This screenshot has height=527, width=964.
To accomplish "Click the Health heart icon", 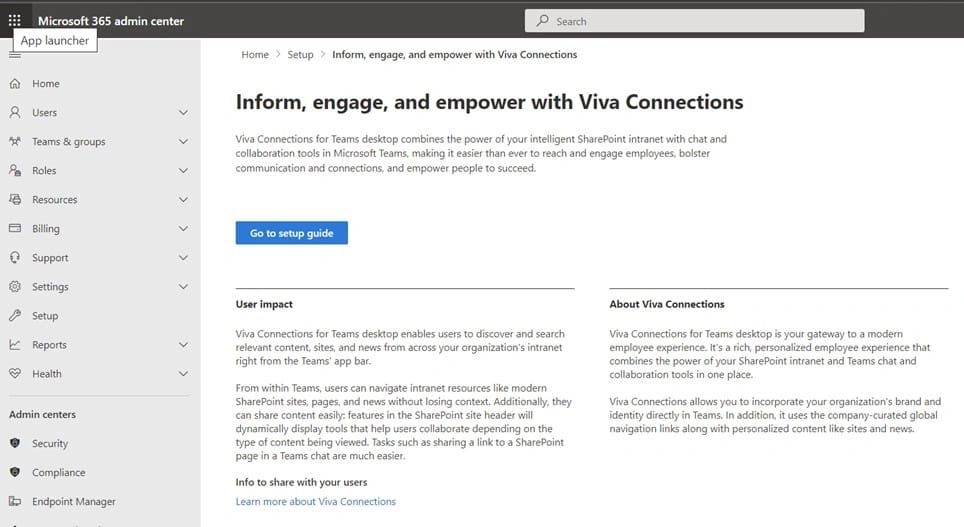I will (15, 374).
